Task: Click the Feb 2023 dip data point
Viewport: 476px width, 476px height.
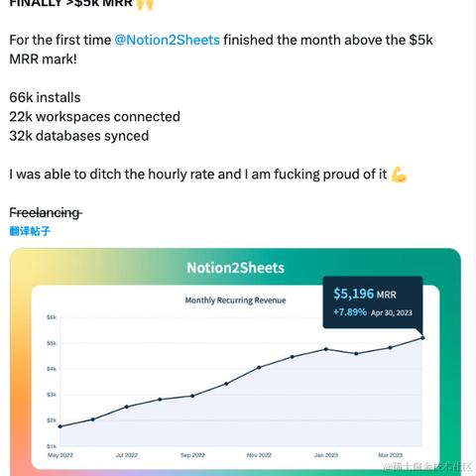Action: tap(356, 354)
